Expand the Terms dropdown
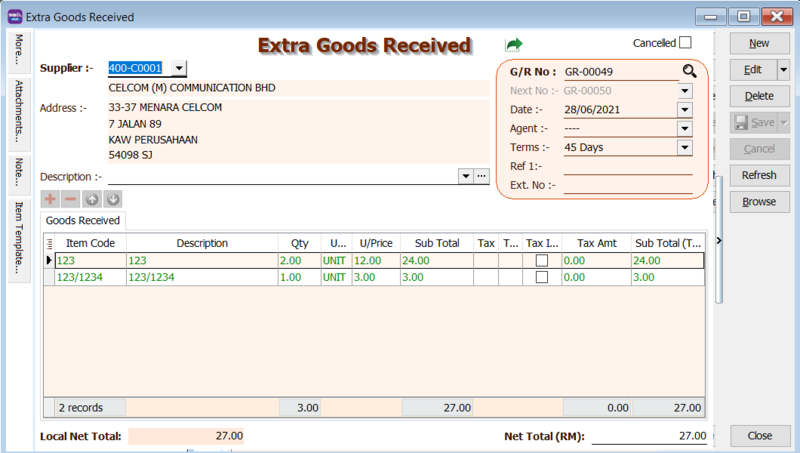800x453 pixels. (684, 147)
